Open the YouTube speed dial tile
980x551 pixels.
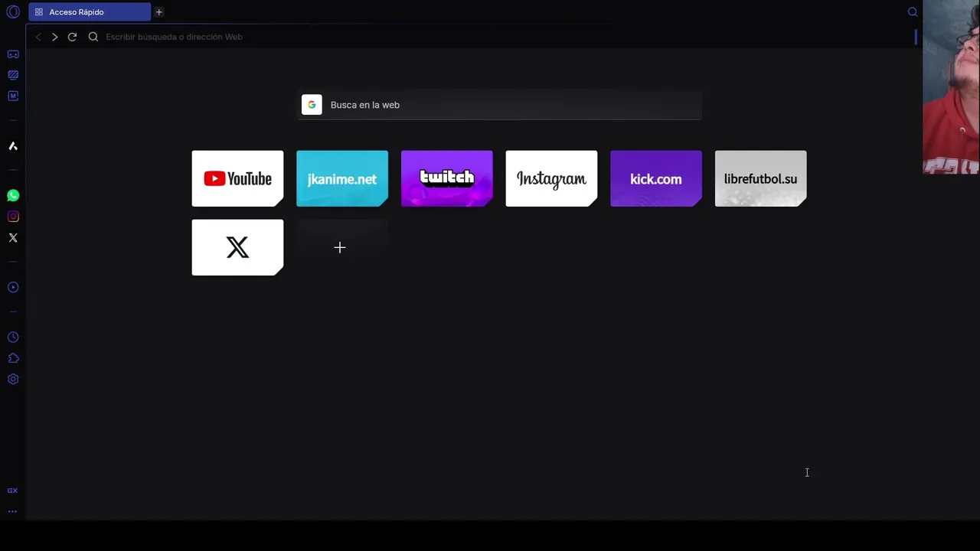[x=237, y=178]
